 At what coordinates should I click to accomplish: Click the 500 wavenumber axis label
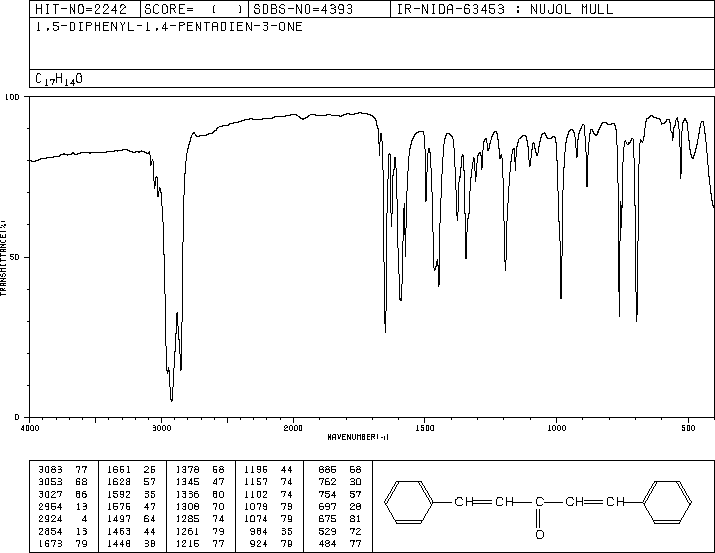point(689,428)
